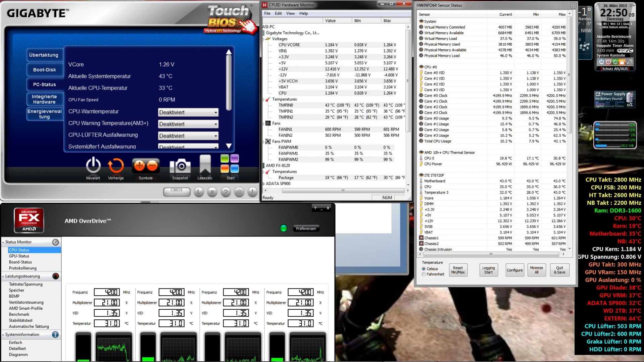Click the round L button in Touch BIOS
The image size is (644, 362).
click(199, 192)
